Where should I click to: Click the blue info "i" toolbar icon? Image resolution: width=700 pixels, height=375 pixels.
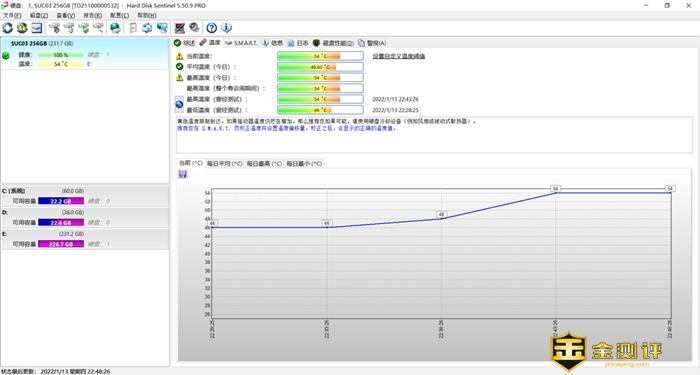click(x=226, y=28)
